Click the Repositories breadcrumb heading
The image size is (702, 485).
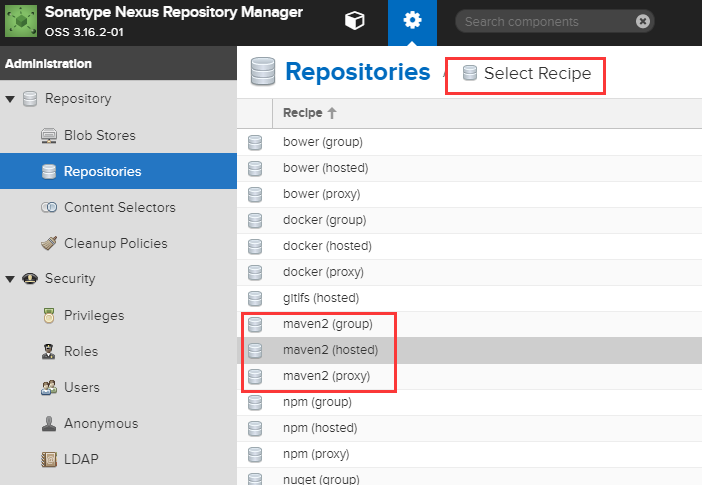tap(358, 72)
